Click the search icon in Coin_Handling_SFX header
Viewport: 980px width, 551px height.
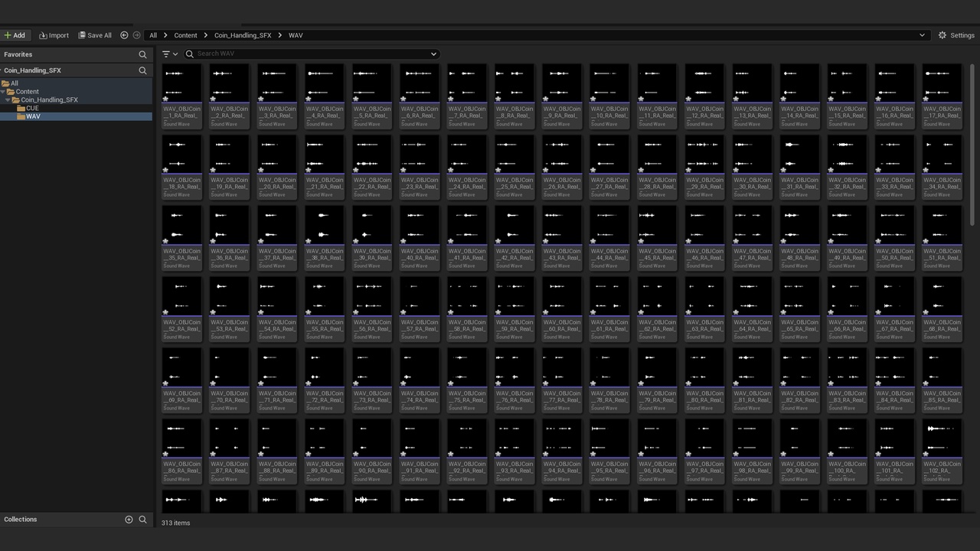coord(142,70)
